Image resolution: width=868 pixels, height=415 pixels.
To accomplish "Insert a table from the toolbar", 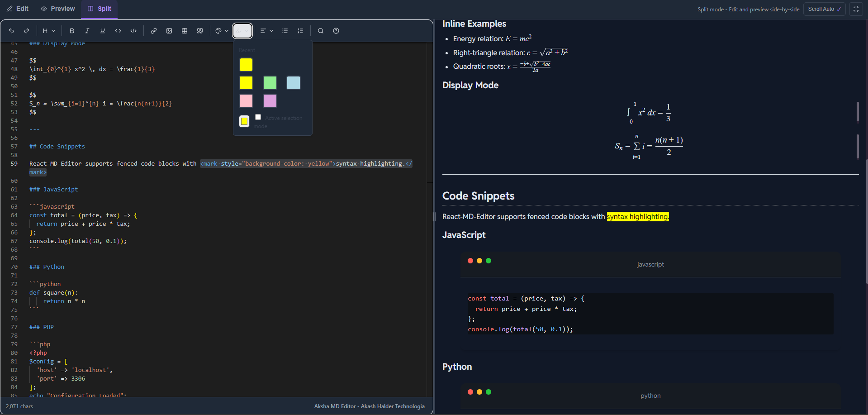I will 185,31.
